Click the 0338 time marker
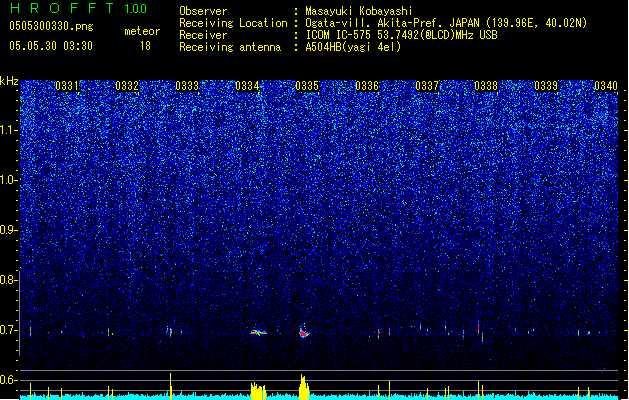The height and width of the screenshot is (400, 629). [486, 86]
